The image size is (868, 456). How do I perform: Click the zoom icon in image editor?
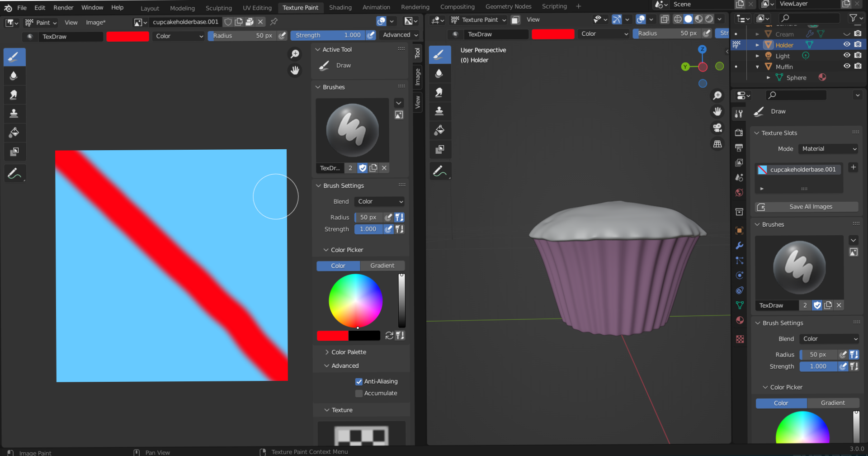point(295,54)
